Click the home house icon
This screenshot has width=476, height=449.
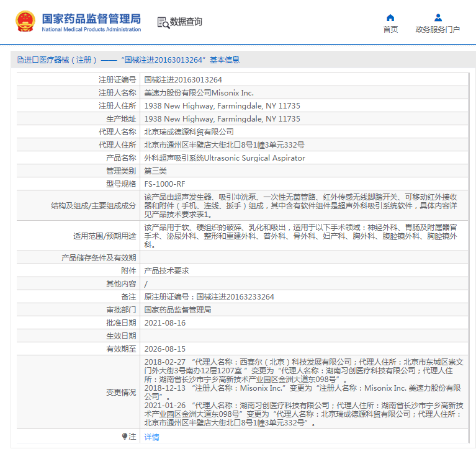(390, 17)
